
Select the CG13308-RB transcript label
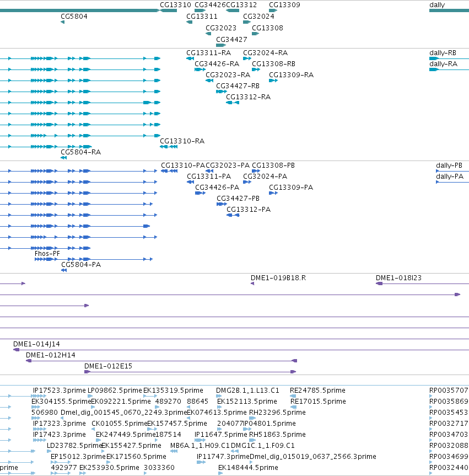click(x=274, y=64)
